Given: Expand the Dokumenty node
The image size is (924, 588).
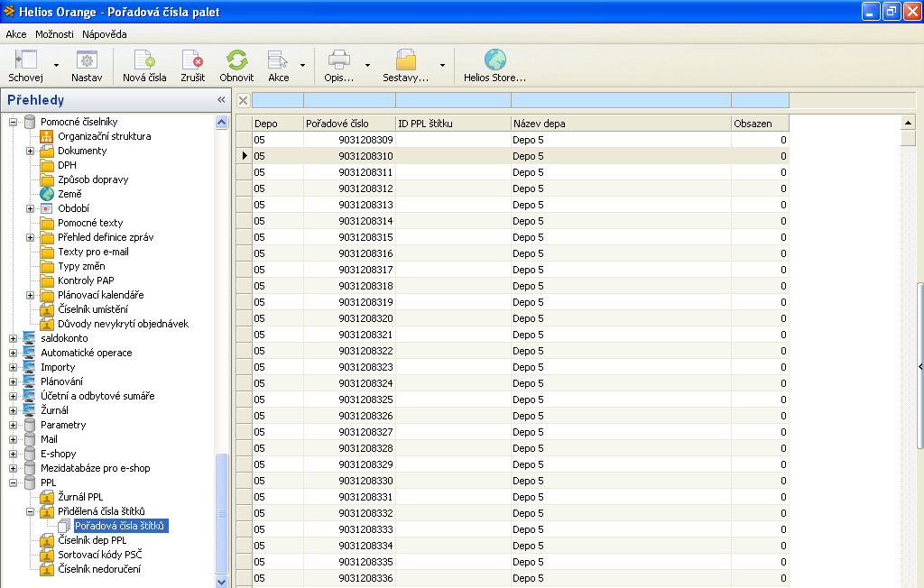Looking at the screenshot, I should (x=30, y=151).
